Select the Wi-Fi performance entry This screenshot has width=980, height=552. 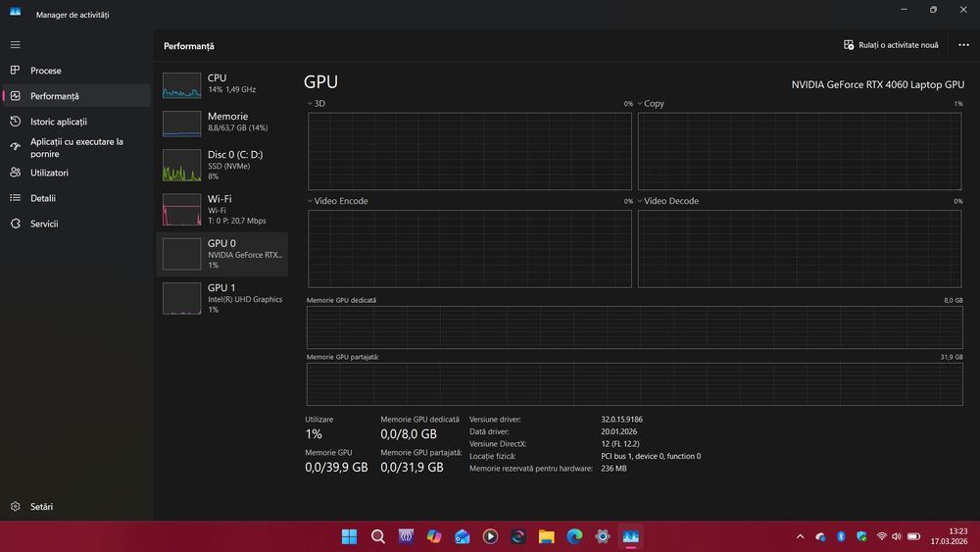tap(221, 210)
